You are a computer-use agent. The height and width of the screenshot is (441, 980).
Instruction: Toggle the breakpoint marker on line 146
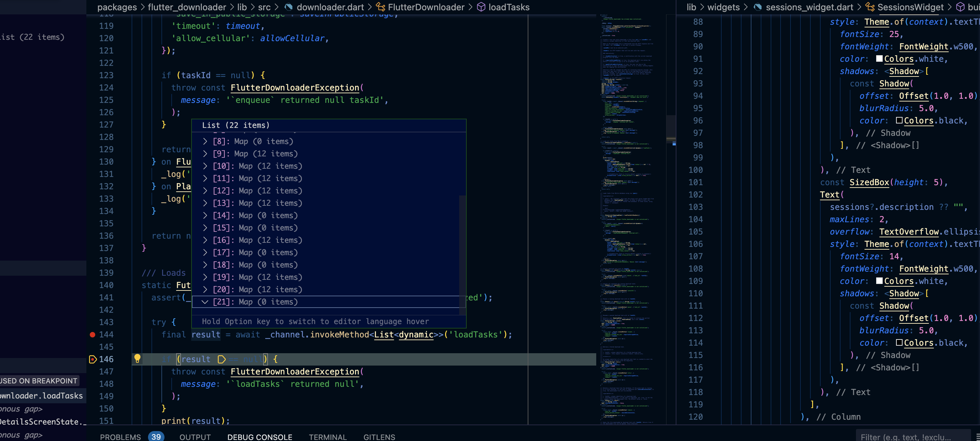(x=92, y=359)
